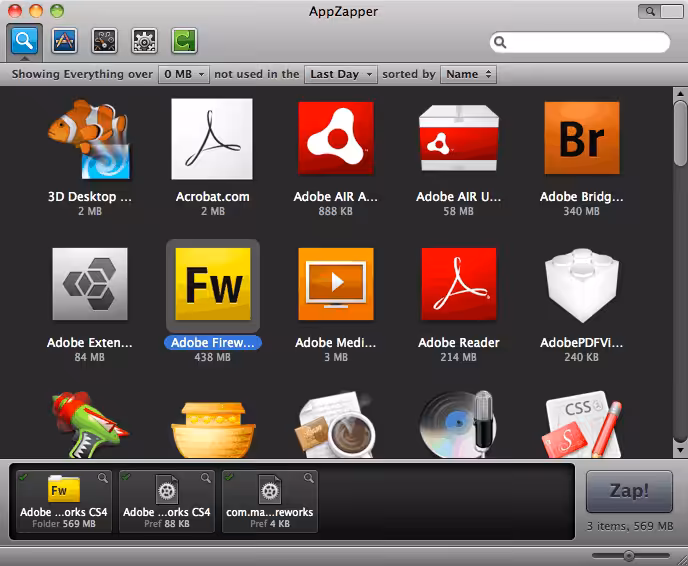Open the Applications view in toolbar
The width and height of the screenshot is (688, 566).
pyautogui.click(x=65, y=41)
